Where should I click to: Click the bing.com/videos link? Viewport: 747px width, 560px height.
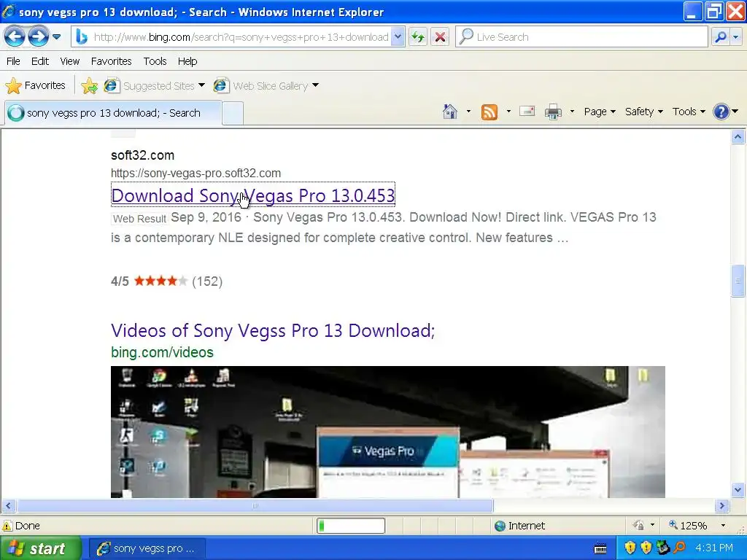point(162,352)
